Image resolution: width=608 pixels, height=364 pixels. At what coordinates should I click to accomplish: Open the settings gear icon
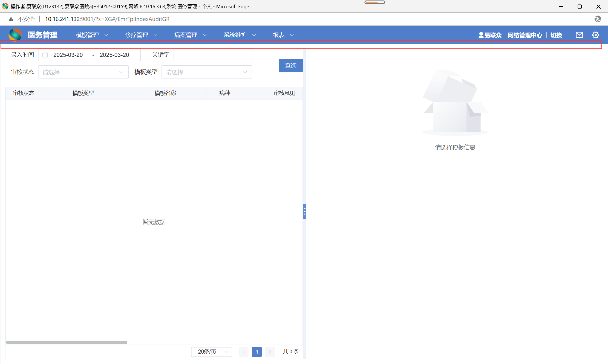point(595,35)
